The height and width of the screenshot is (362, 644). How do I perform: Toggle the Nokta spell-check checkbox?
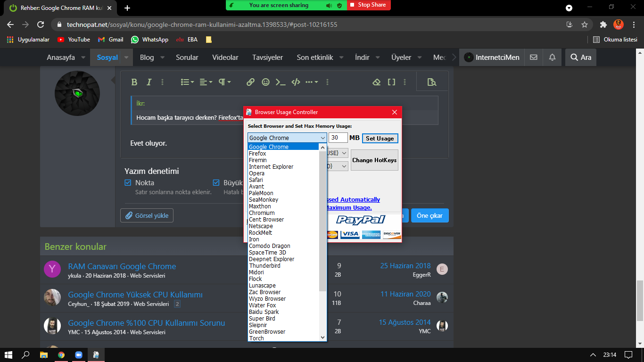coord(128,182)
